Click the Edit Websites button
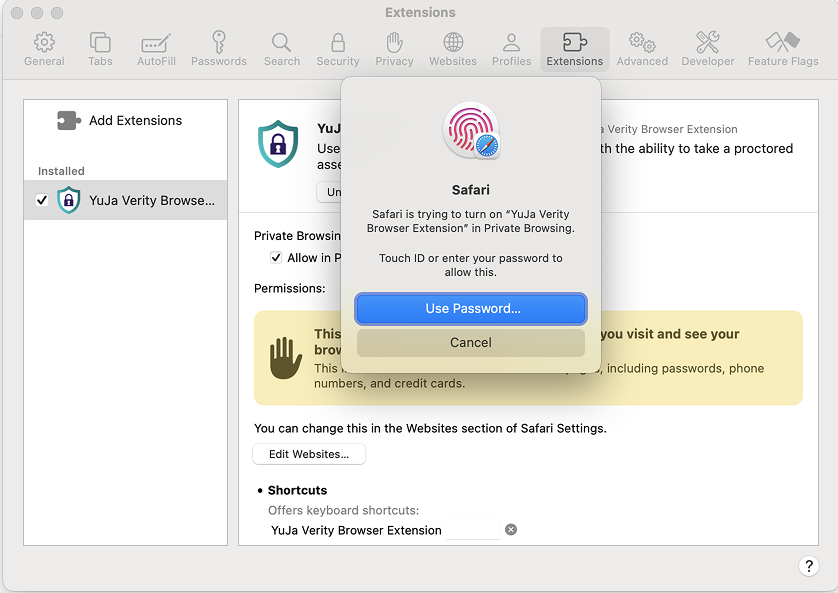 point(309,454)
